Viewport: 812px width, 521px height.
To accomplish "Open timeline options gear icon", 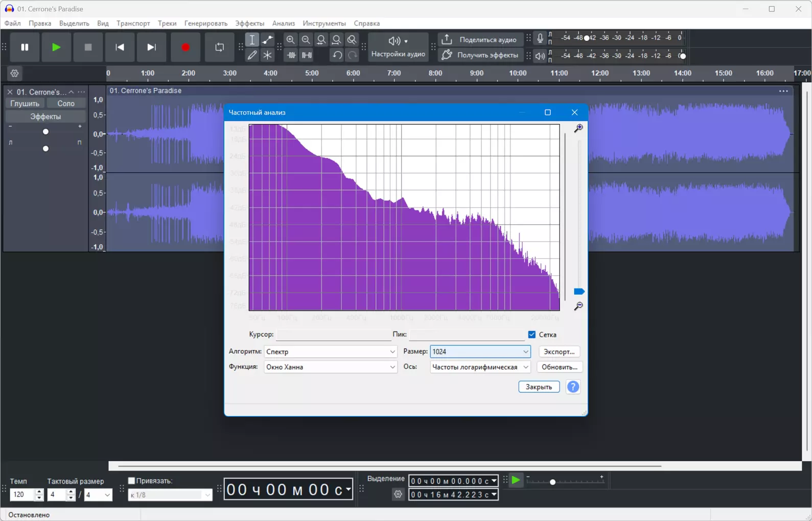I will 14,73.
